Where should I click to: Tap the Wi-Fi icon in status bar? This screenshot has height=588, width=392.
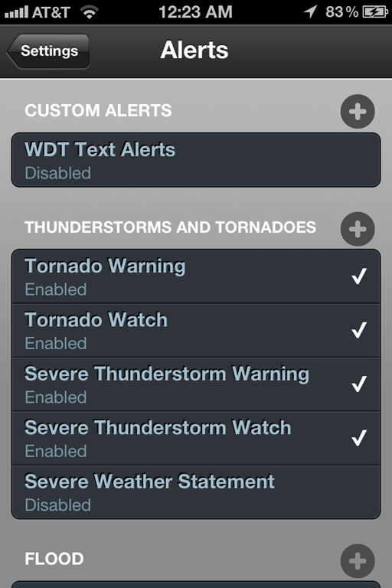90,12
